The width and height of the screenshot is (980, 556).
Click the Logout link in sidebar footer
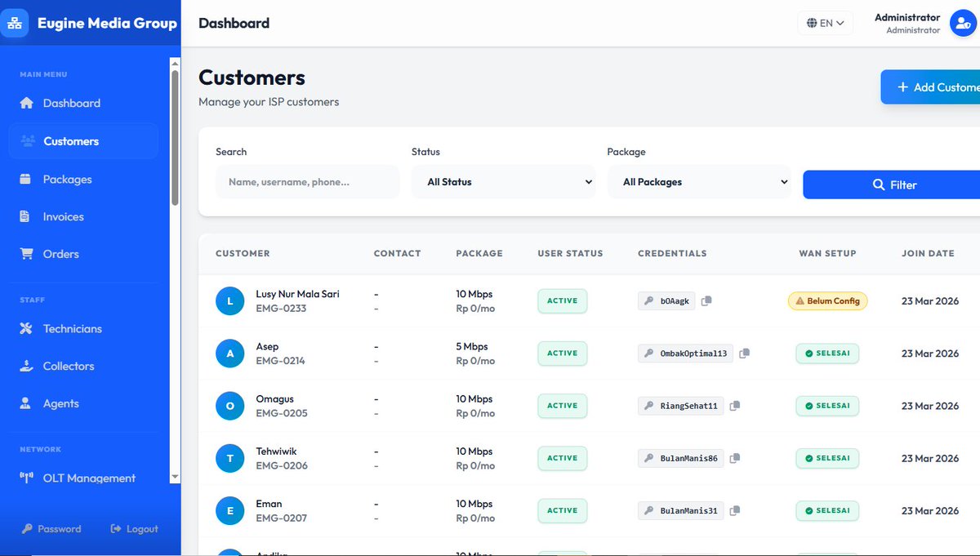pyautogui.click(x=134, y=529)
